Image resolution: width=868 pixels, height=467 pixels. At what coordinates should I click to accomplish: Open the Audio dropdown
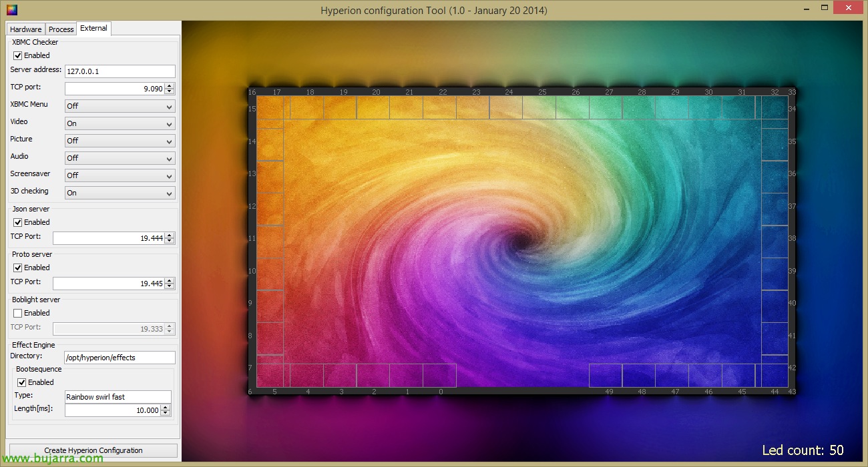(120, 158)
